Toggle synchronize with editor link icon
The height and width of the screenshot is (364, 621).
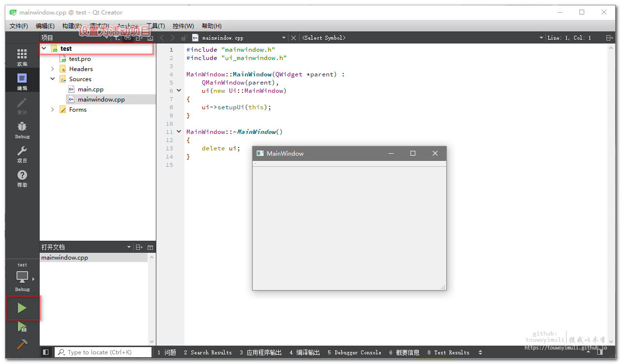click(x=128, y=38)
